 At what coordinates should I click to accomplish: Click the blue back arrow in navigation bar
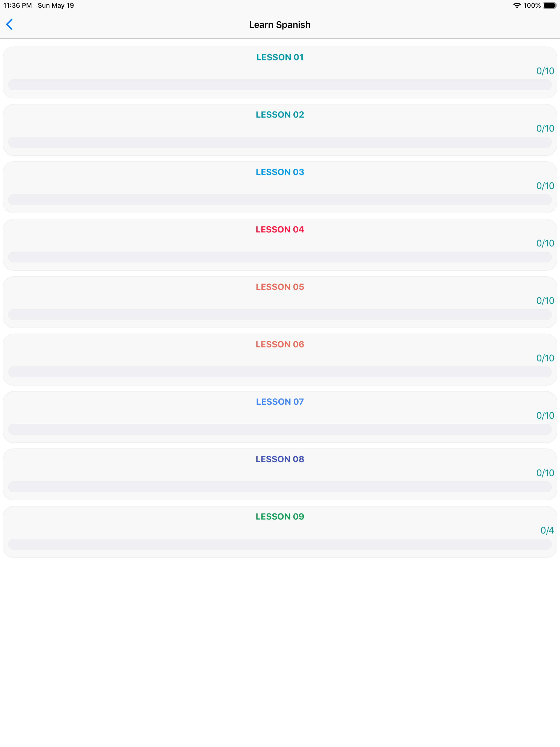10,24
